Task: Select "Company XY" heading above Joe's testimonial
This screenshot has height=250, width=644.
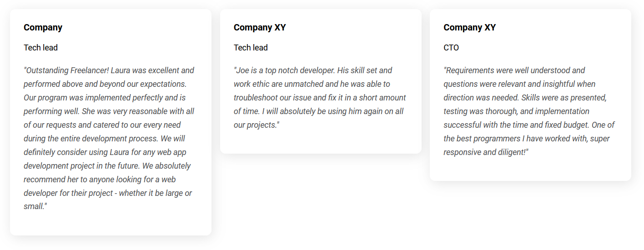Action: click(x=260, y=27)
